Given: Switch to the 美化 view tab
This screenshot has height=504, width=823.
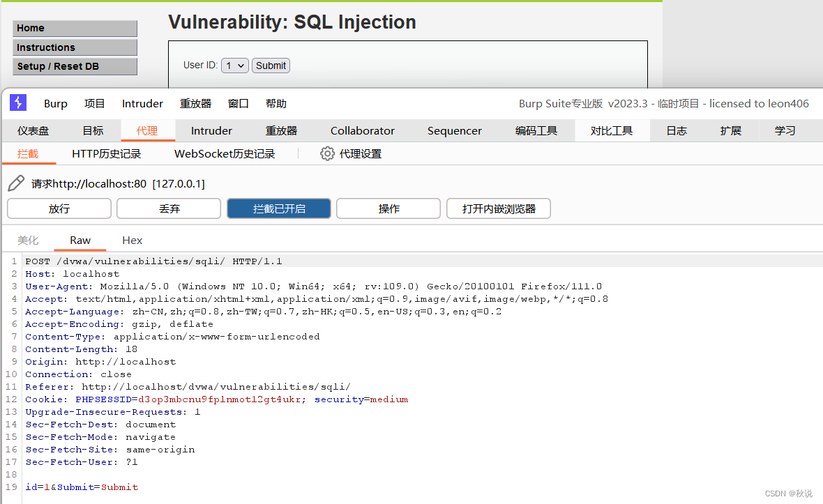Looking at the screenshot, I should 28,240.
